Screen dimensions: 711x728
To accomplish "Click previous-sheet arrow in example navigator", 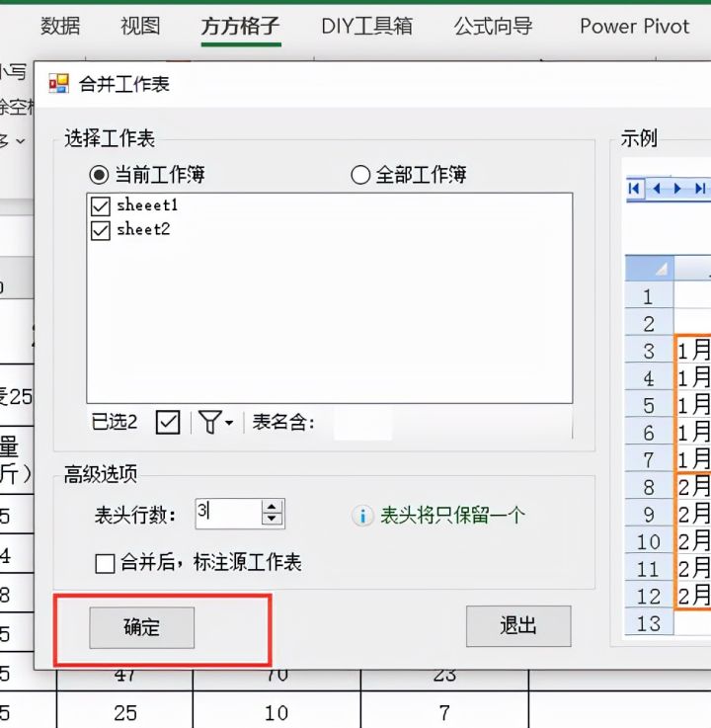I will coord(657,188).
